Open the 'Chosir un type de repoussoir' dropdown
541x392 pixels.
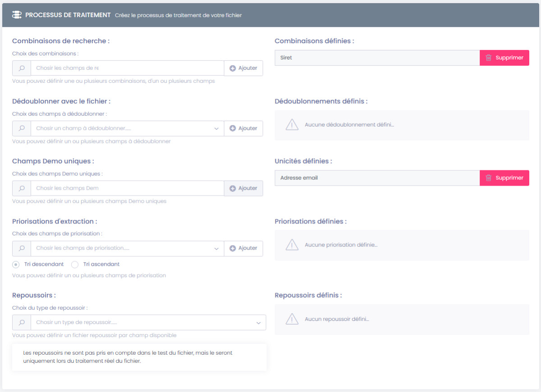(148, 323)
